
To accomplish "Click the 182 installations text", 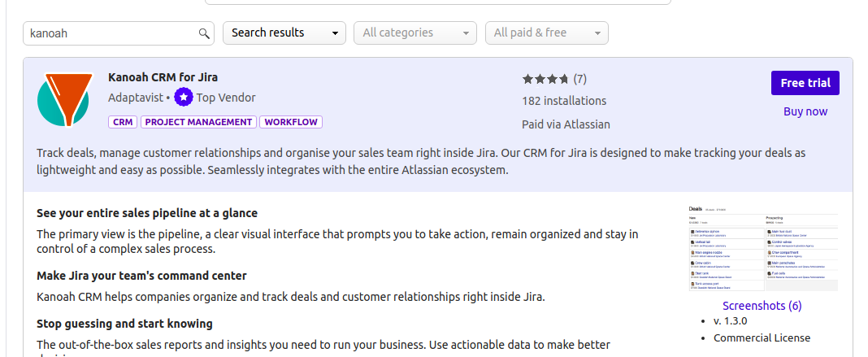I will (563, 101).
